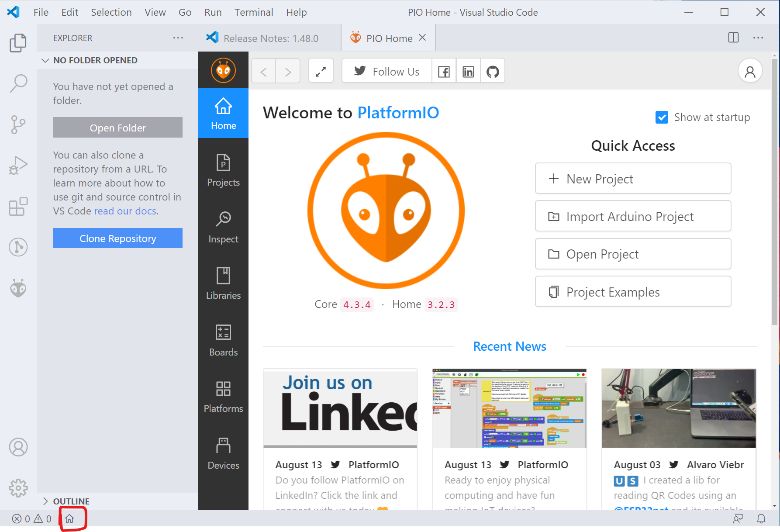
Task: Navigate back in PIO Home
Action: (x=263, y=71)
